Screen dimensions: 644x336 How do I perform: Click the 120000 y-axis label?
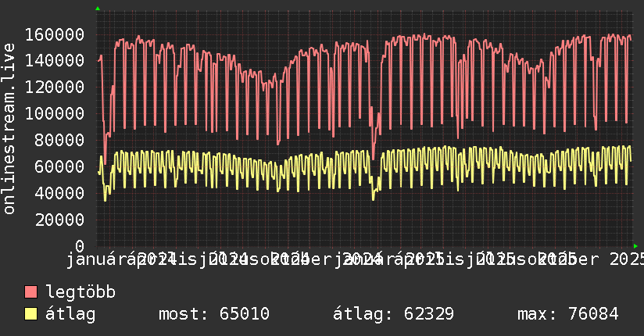point(55,87)
